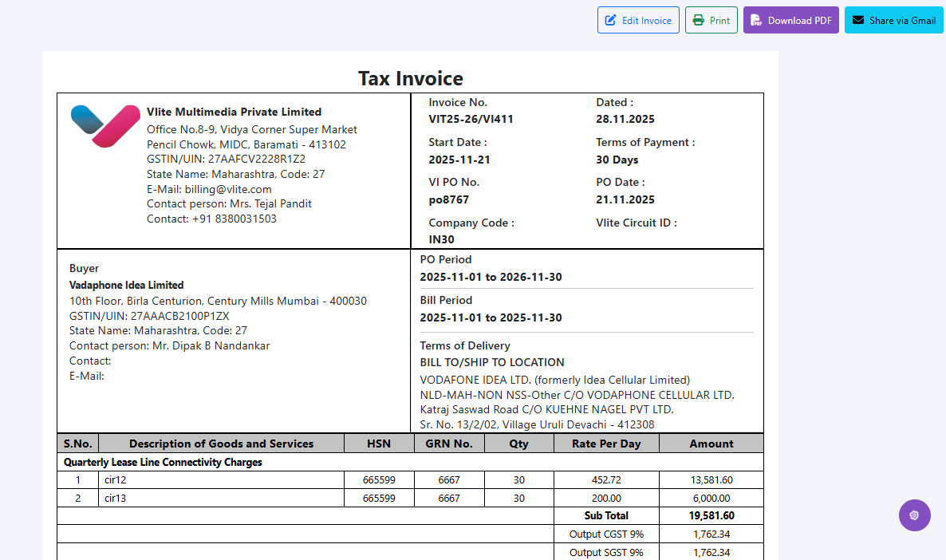Click the Vlite company logo
946x560 pixels.
click(105, 125)
